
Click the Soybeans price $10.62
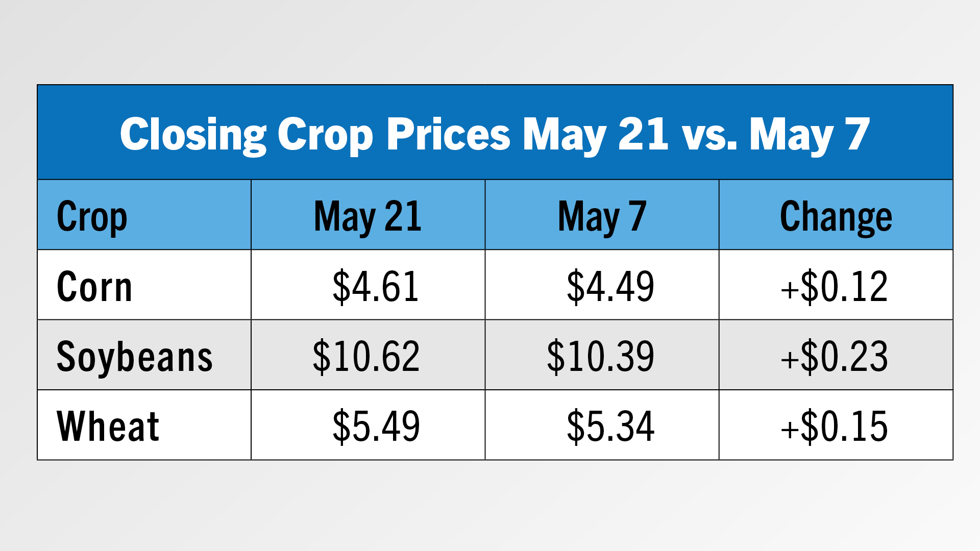366,356
